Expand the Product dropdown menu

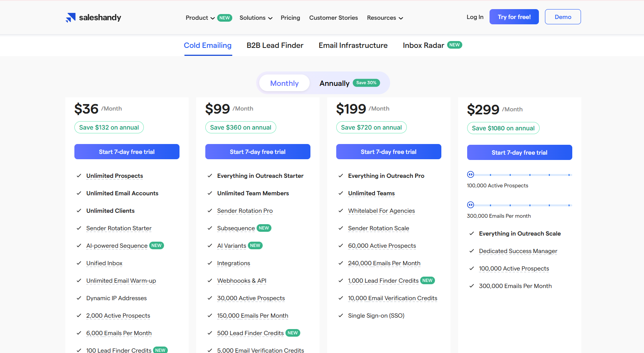[200, 18]
